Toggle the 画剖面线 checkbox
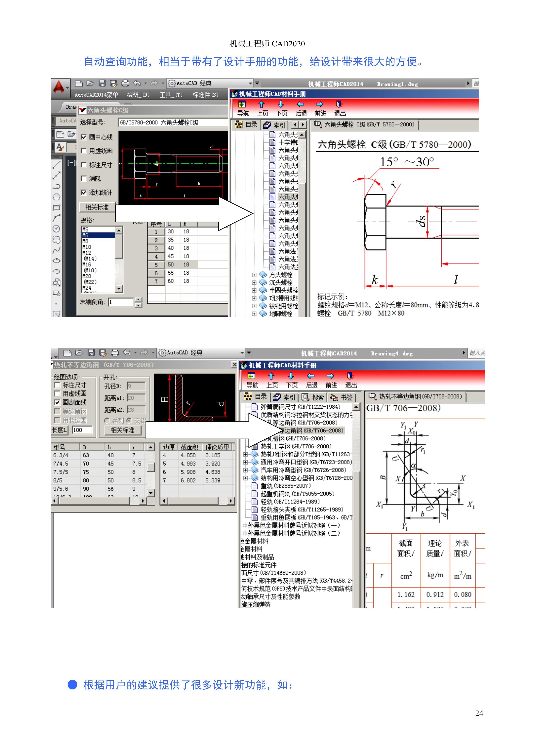534x756 pixels. (57, 402)
